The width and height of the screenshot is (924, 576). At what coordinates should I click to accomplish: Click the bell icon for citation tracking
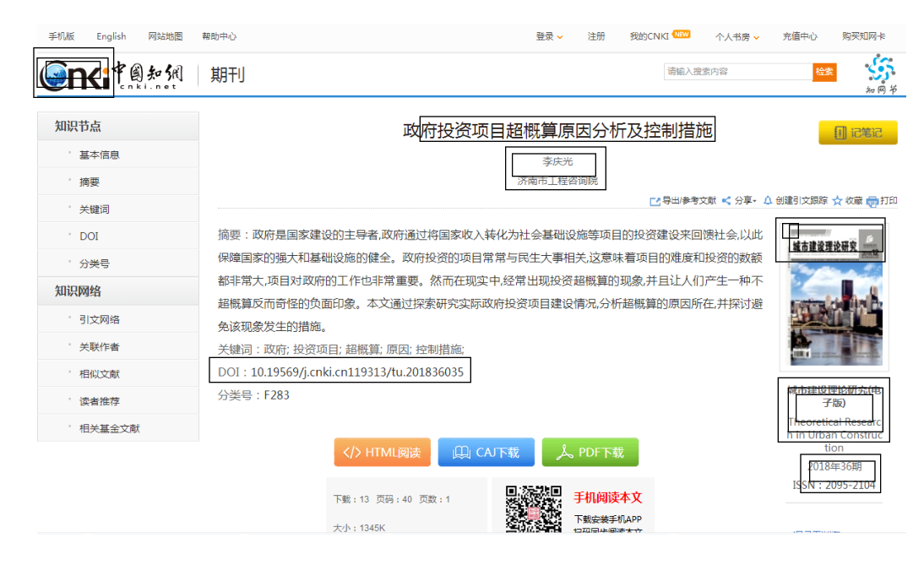[x=768, y=201]
